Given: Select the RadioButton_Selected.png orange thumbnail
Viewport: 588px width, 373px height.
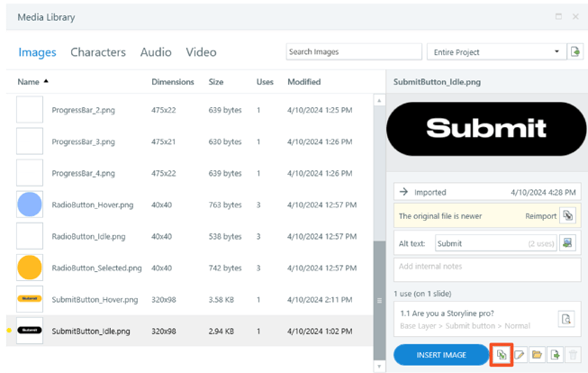Looking at the screenshot, I should (30, 268).
